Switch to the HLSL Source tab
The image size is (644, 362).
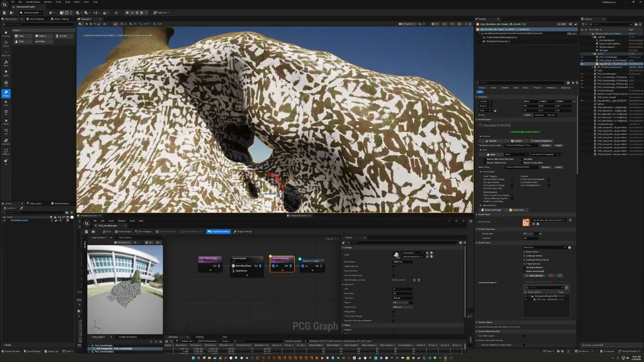(125, 237)
